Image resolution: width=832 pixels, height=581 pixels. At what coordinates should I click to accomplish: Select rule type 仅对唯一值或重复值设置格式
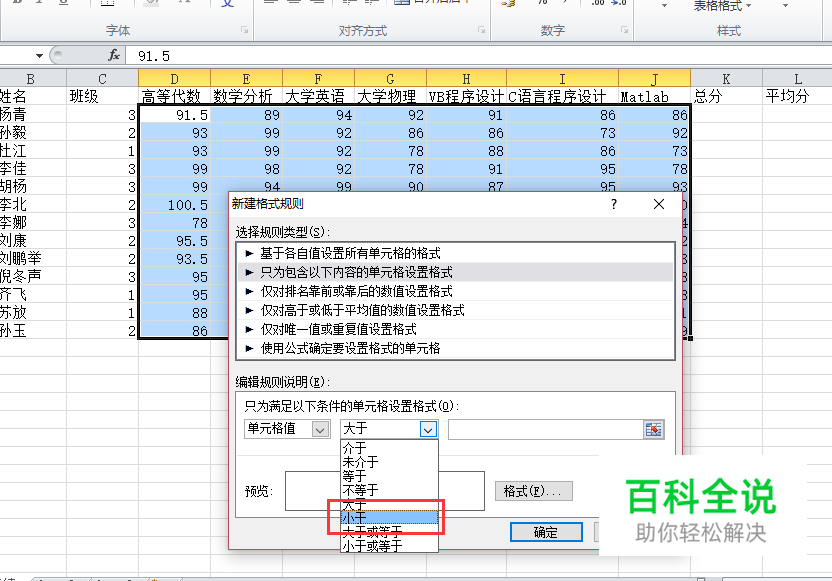pyautogui.click(x=455, y=329)
